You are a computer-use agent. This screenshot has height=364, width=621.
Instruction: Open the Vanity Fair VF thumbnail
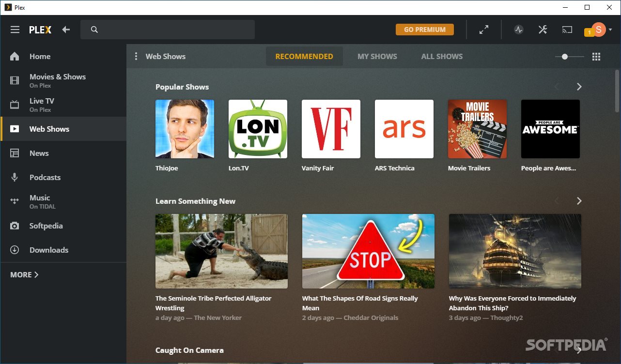pos(331,129)
